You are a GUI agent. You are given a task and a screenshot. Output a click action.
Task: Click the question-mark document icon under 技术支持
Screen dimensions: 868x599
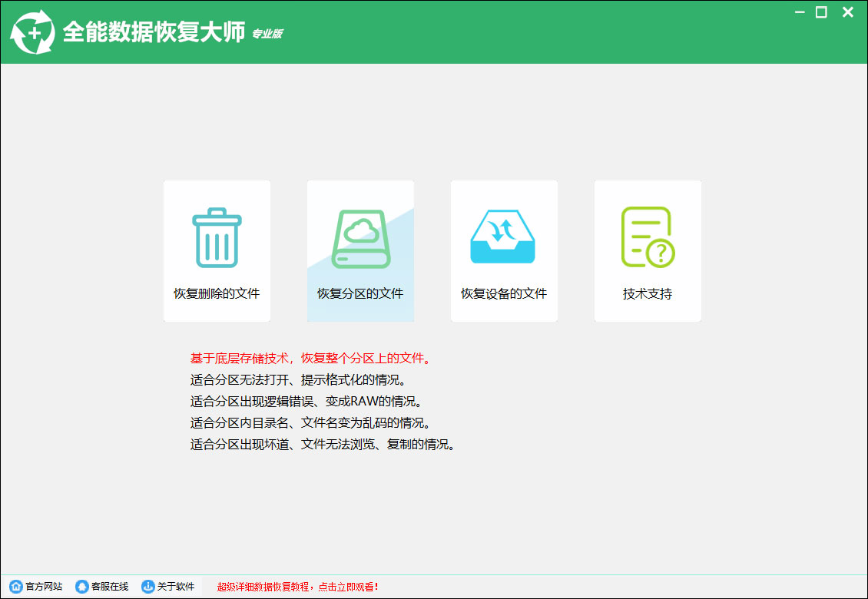coord(648,236)
